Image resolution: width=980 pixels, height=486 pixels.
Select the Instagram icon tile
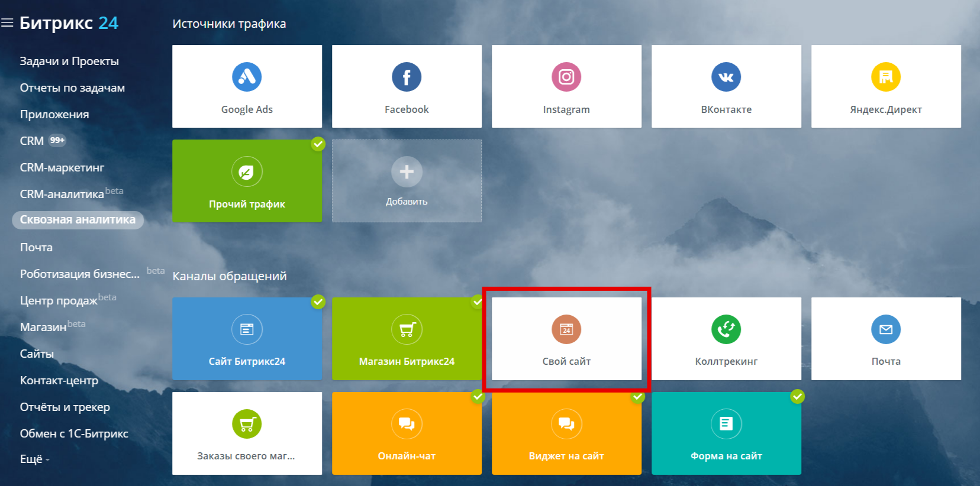coord(566,77)
